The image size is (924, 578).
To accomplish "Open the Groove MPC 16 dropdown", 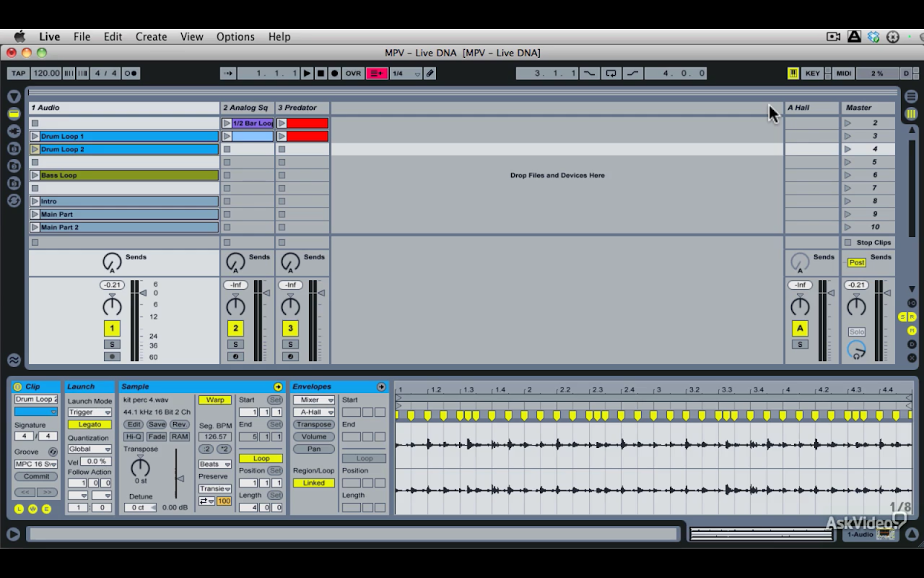I will [36, 464].
